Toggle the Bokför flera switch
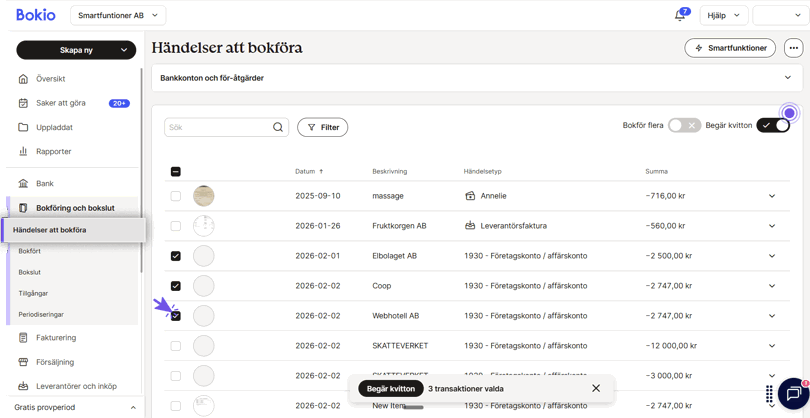Screen dimensions: 810x418 coord(684,126)
